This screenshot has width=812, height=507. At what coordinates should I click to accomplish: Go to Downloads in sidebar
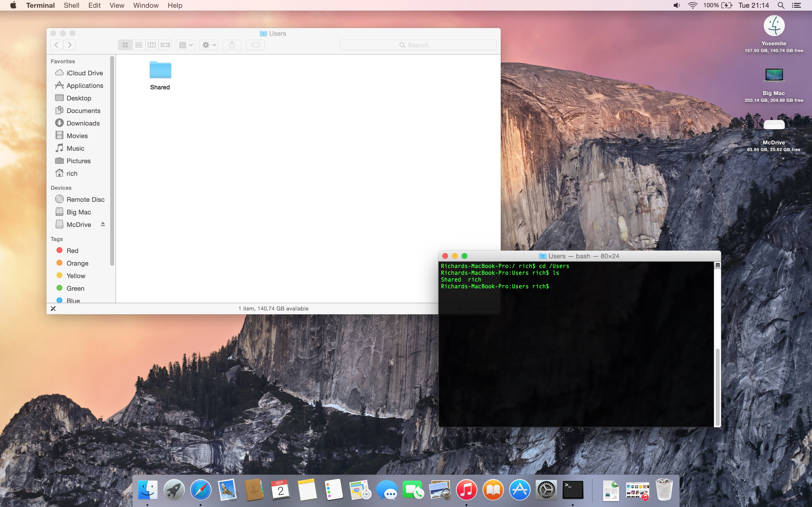point(83,123)
